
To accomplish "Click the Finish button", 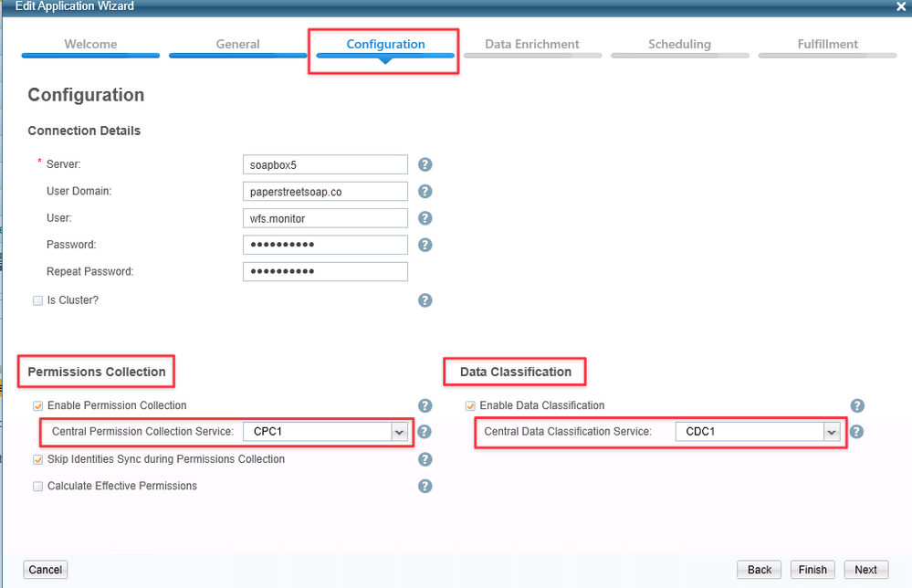I will (x=812, y=570).
